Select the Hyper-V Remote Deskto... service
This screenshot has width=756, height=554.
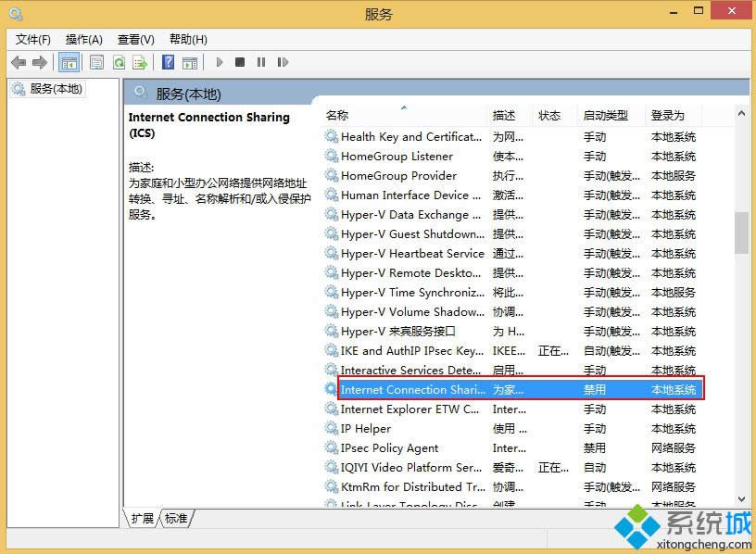511,273
